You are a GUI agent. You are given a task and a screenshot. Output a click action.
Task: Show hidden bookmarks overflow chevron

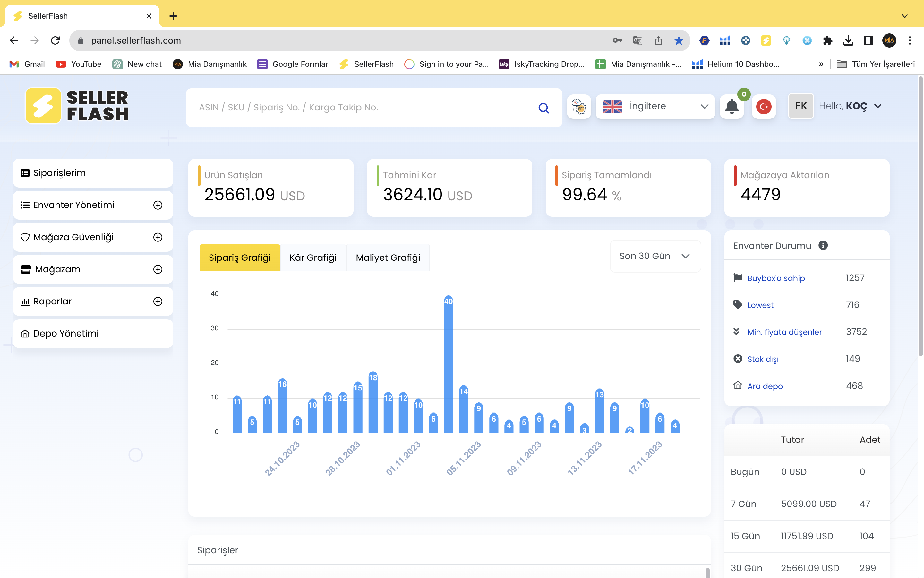tap(821, 64)
